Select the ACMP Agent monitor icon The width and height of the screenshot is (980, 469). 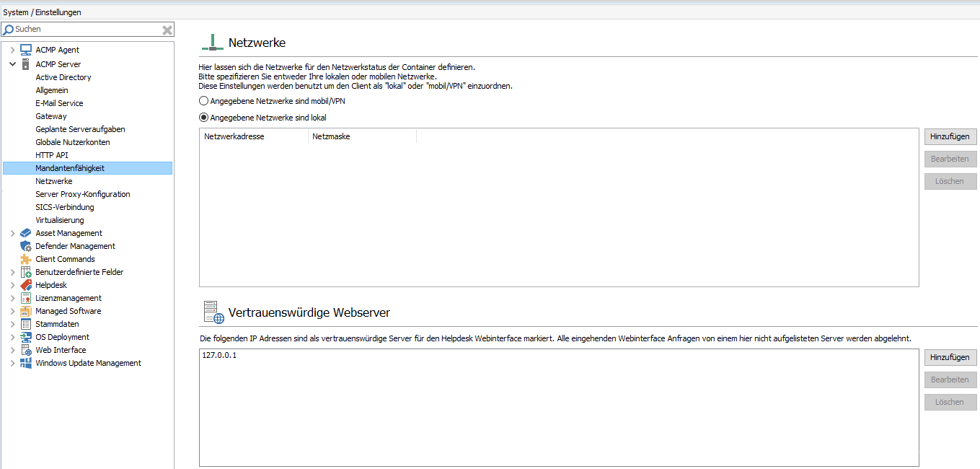(x=25, y=51)
